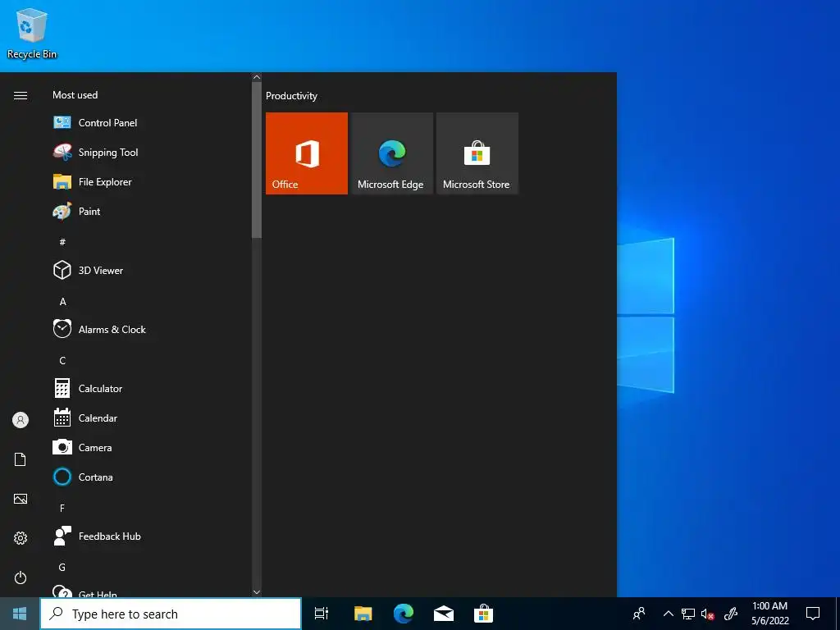The width and height of the screenshot is (840, 630).
Task: Launch Microsoft Edge from the taskbar
Action: 404,614
